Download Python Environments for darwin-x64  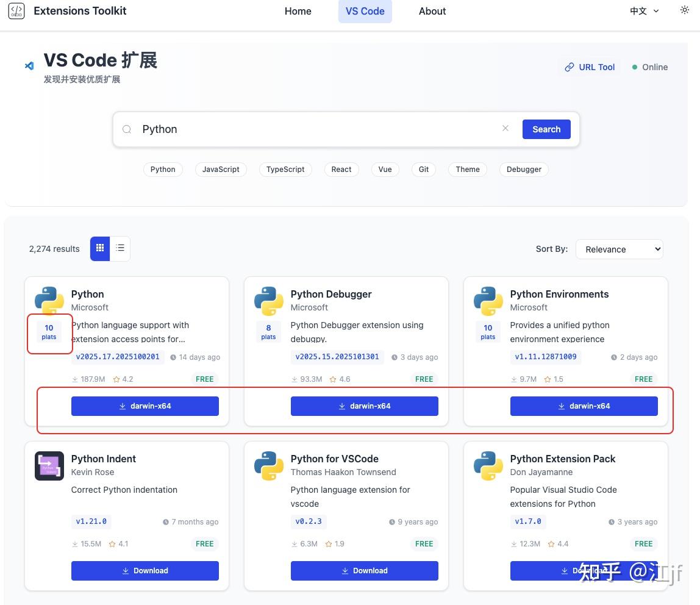584,406
